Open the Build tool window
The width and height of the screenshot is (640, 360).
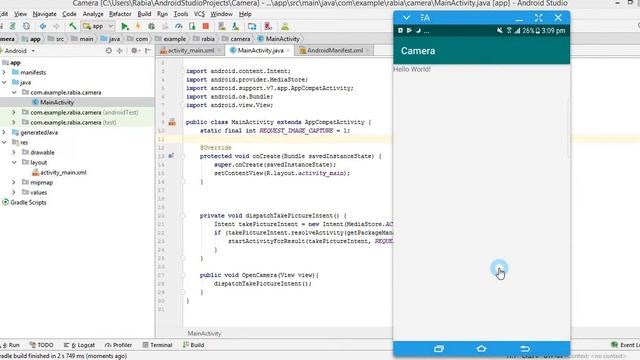click(193, 345)
